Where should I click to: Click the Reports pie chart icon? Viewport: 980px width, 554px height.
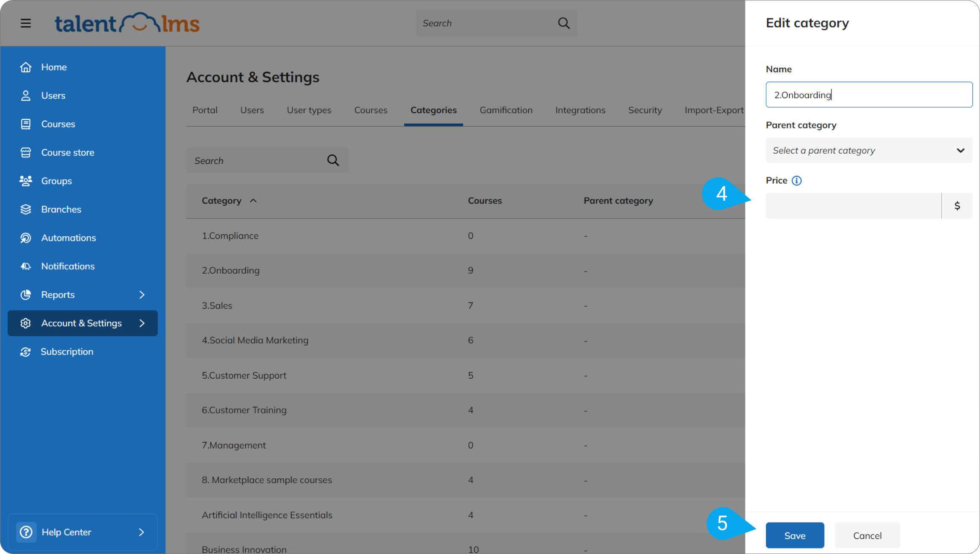26,294
